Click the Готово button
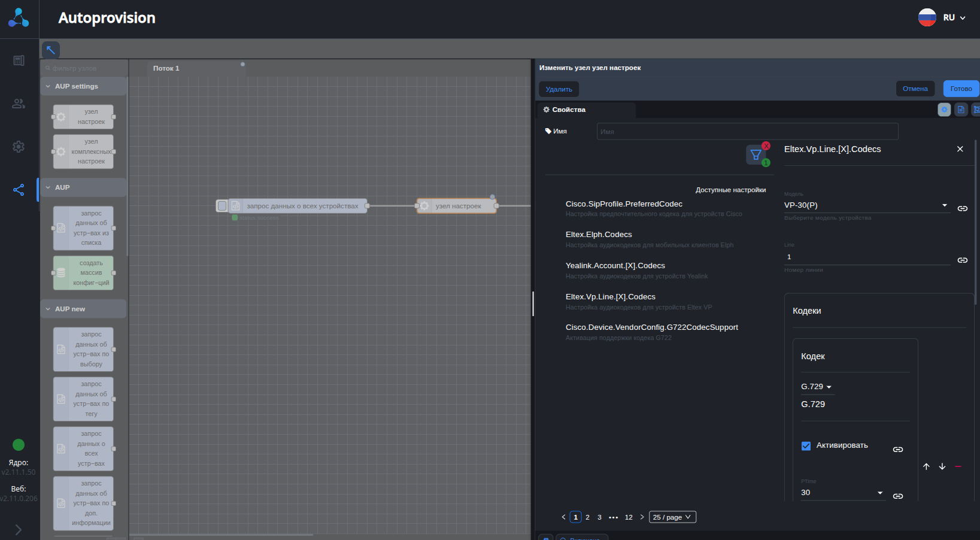The height and width of the screenshot is (540, 980). pyautogui.click(x=961, y=89)
